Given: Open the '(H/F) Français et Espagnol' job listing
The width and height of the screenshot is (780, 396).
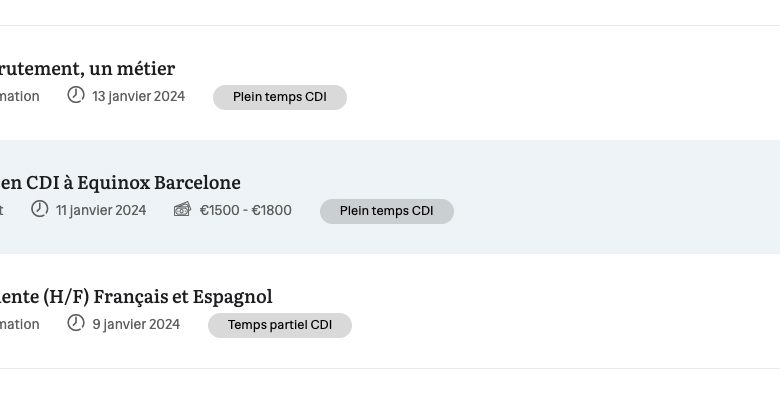Looking at the screenshot, I should (136, 297).
